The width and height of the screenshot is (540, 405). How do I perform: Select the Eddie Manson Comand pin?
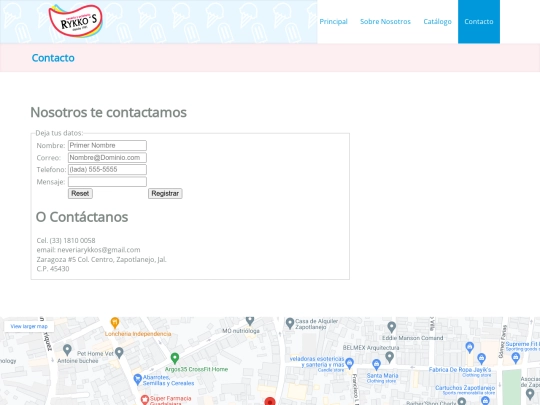point(391,327)
